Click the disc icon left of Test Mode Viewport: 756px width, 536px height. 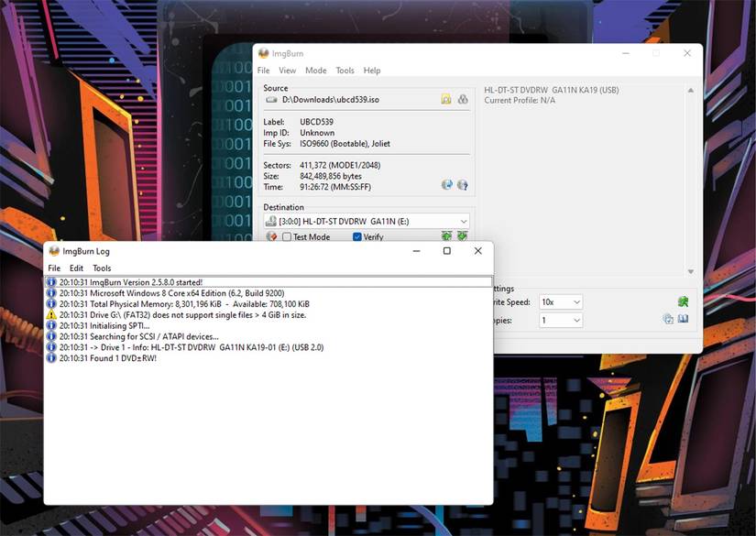click(x=271, y=236)
